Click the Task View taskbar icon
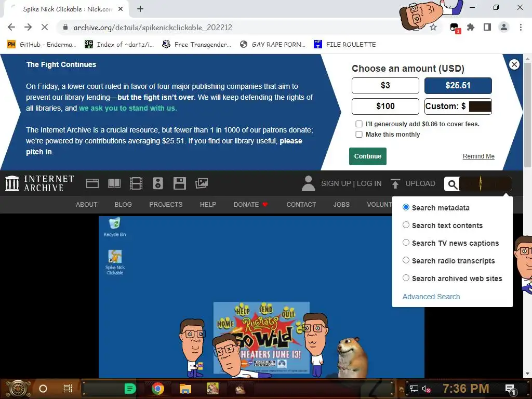 (x=68, y=389)
